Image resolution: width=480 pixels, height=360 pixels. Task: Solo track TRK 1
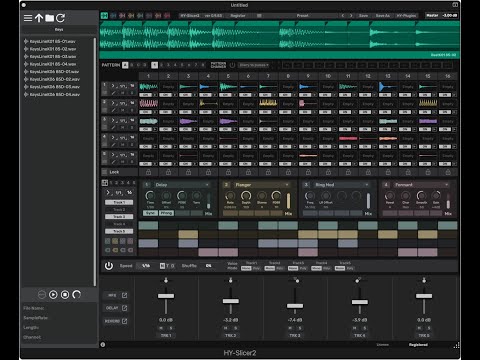(171, 328)
